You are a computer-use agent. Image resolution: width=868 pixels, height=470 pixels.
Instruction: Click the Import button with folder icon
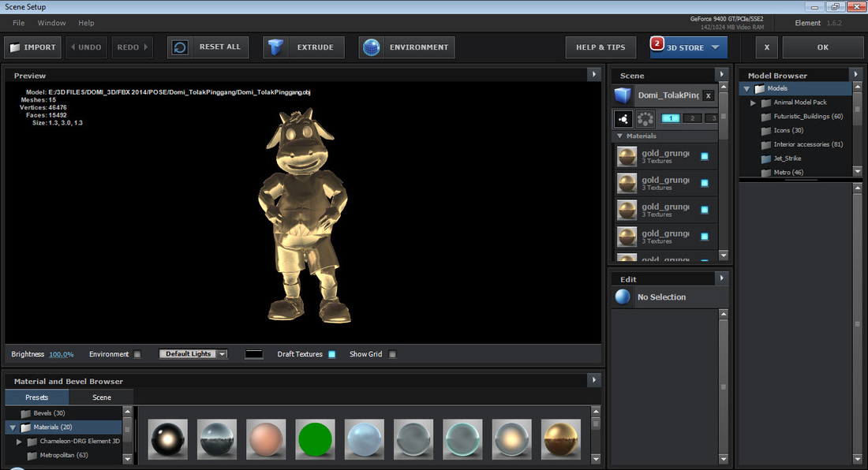pos(33,47)
